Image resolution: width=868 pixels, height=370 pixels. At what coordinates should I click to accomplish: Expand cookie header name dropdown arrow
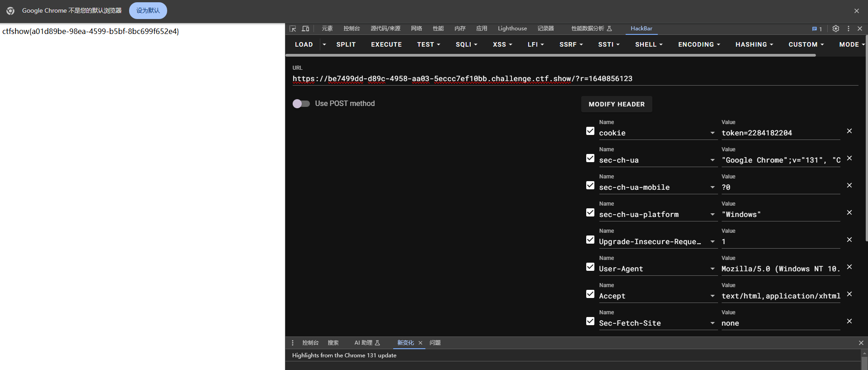coord(713,133)
